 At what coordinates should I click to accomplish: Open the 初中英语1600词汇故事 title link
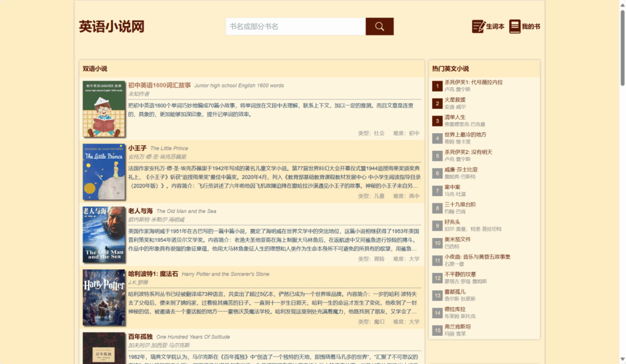[x=160, y=85]
